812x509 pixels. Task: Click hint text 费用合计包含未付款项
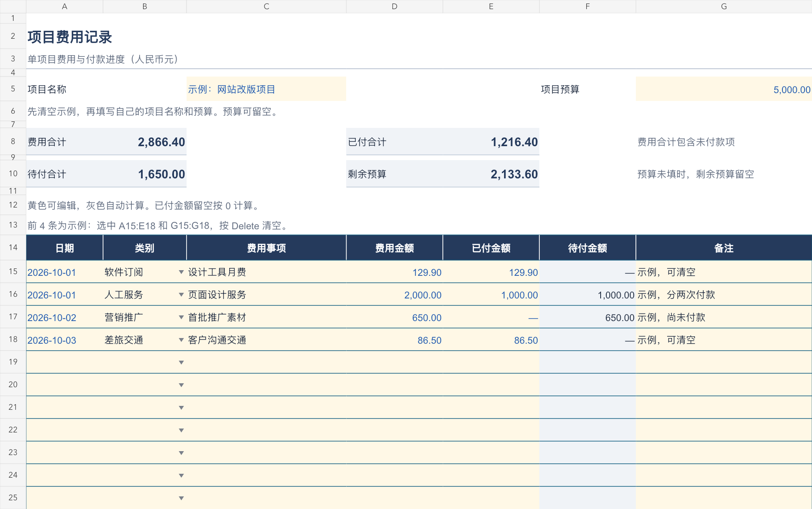[x=686, y=142]
